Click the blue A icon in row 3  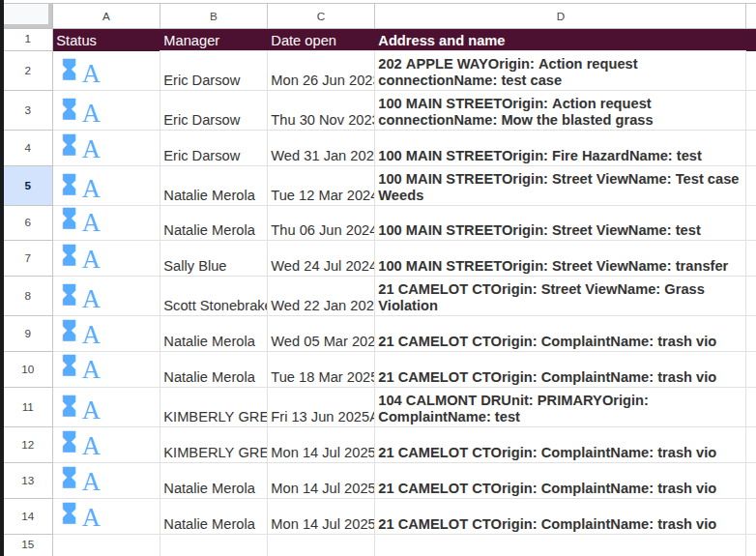coord(91,113)
